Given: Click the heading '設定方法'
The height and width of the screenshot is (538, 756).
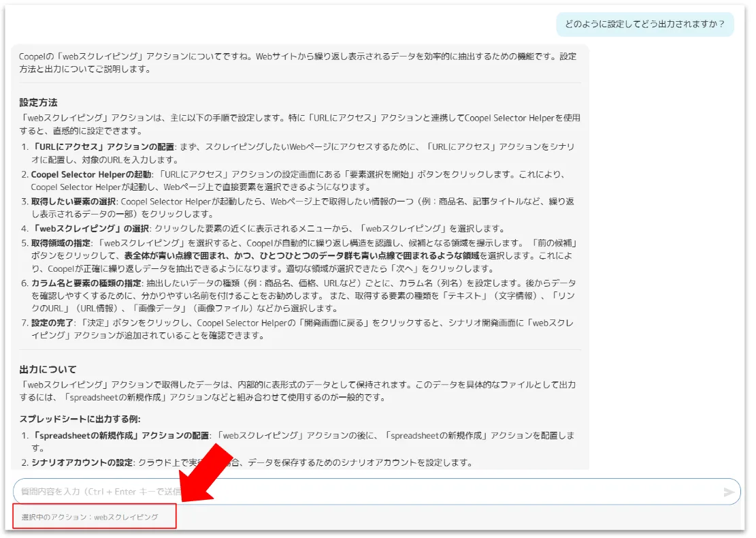Looking at the screenshot, I should click(39, 102).
